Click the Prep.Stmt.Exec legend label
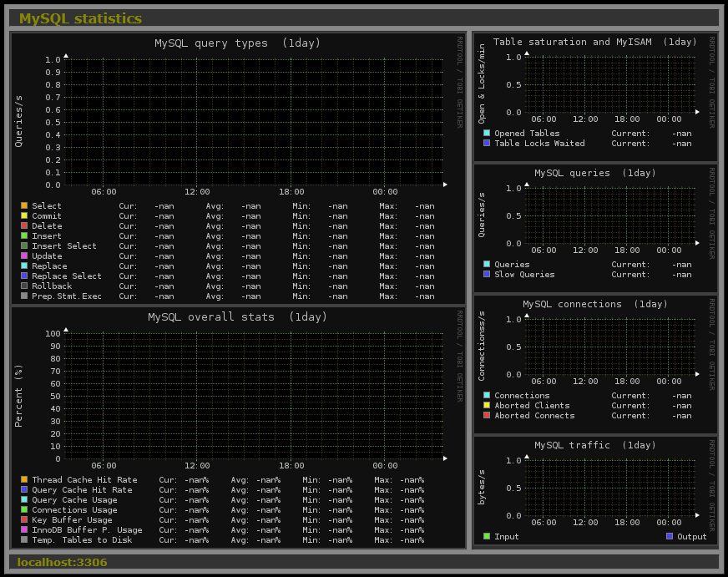 pos(67,296)
